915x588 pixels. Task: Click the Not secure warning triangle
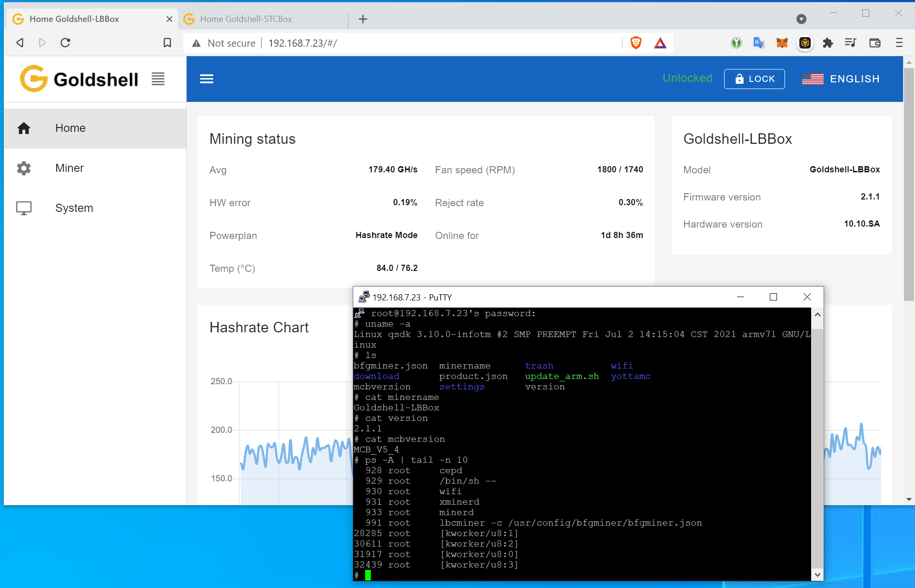196,43
